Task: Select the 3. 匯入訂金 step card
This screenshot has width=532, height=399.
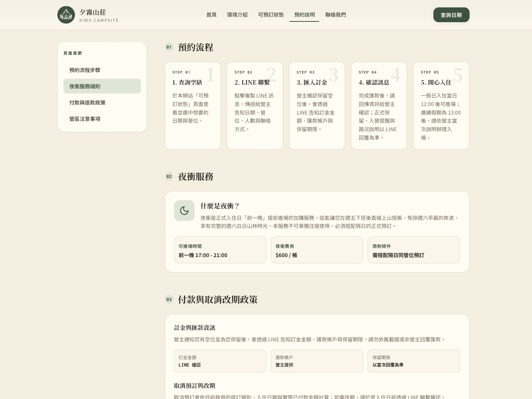Action: pos(317,106)
